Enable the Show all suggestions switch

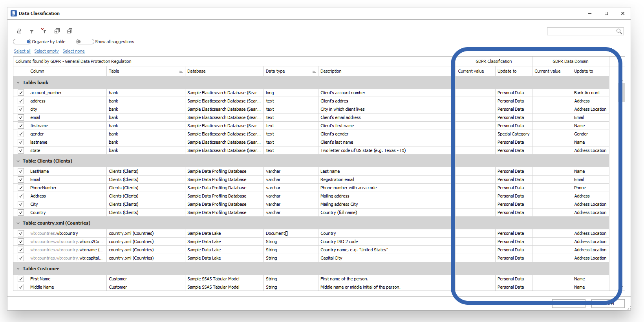click(x=85, y=42)
